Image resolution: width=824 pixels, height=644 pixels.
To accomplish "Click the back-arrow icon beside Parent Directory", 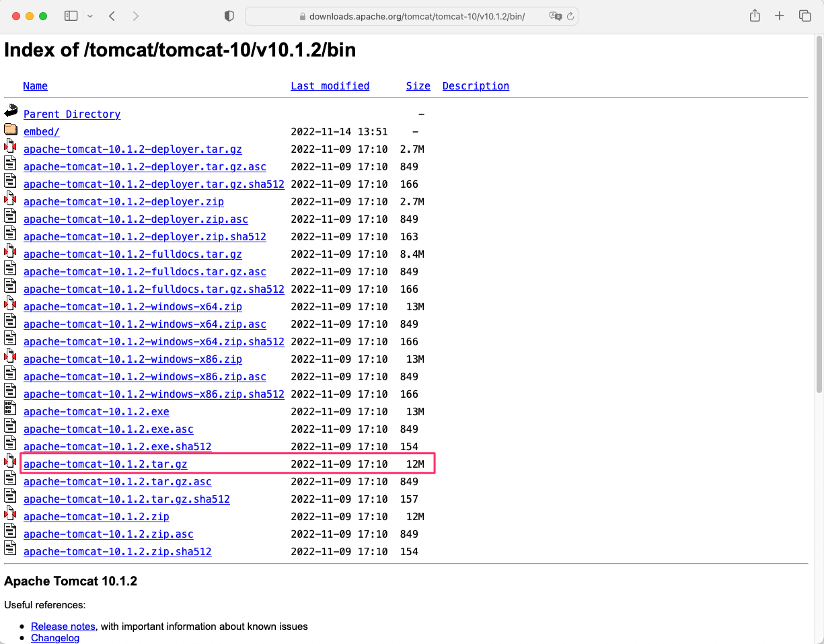I will [11, 111].
